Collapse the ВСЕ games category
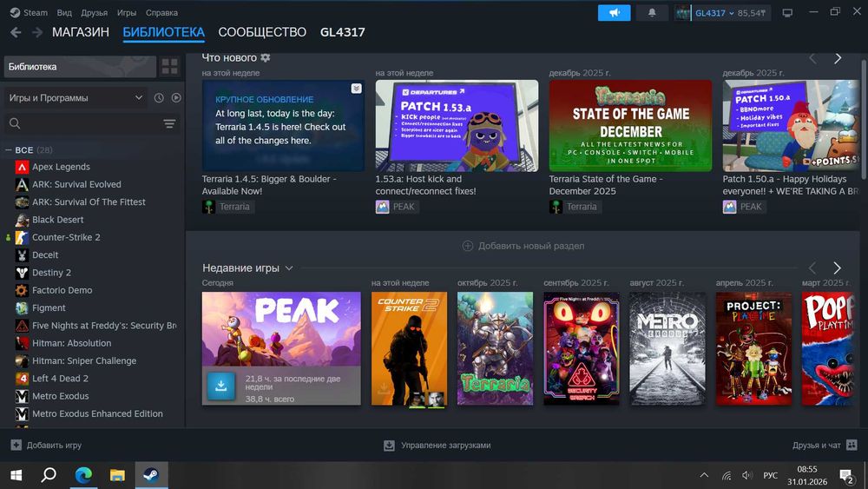The width and height of the screenshot is (868, 489). 9,150
